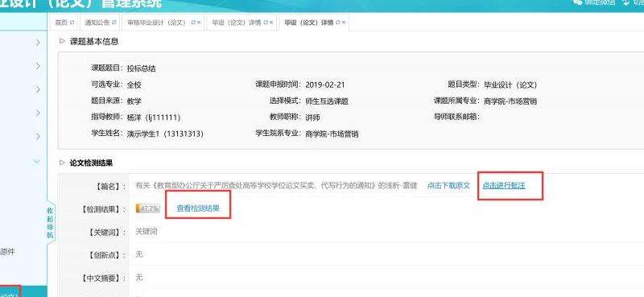Click the 导师联系邮箱 label
This screenshot has height=297, width=644.
pos(456,117)
